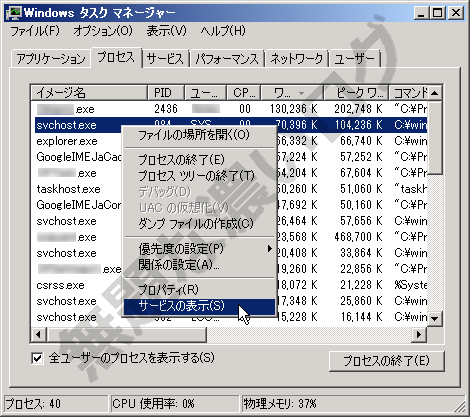Image resolution: width=470 pixels, height=417 pixels.
Task: Sort by コマンド column header
Action: pyautogui.click(x=408, y=93)
